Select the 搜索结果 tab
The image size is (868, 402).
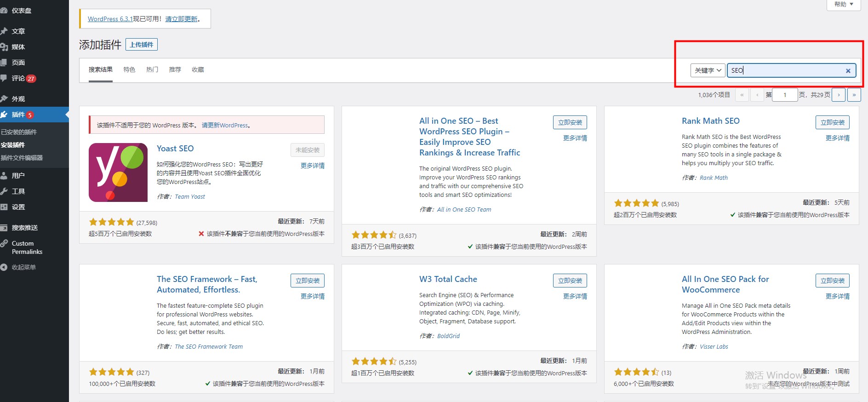(x=101, y=69)
